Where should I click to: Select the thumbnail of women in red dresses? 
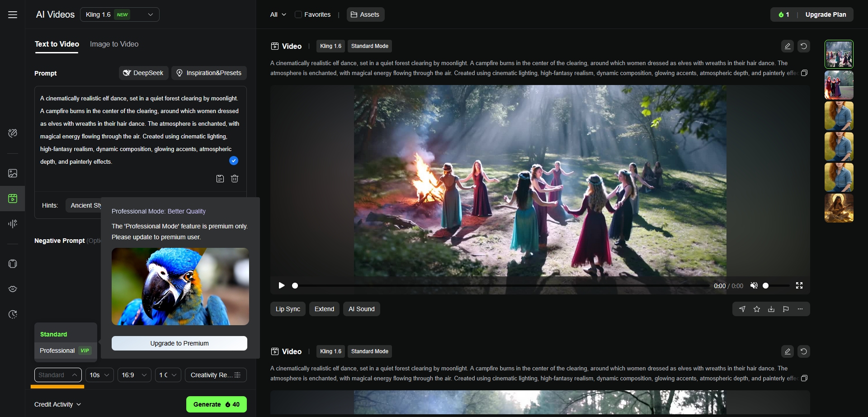tap(839, 85)
